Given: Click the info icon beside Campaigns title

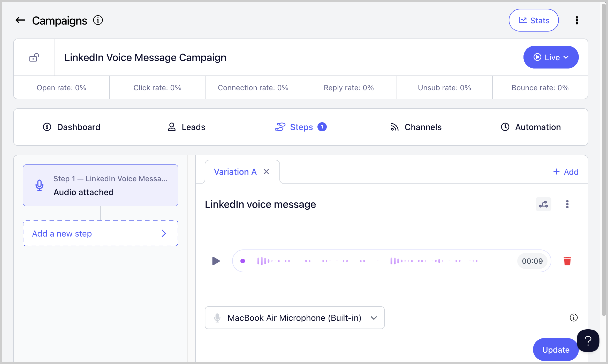Looking at the screenshot, I should pos(98,20).
